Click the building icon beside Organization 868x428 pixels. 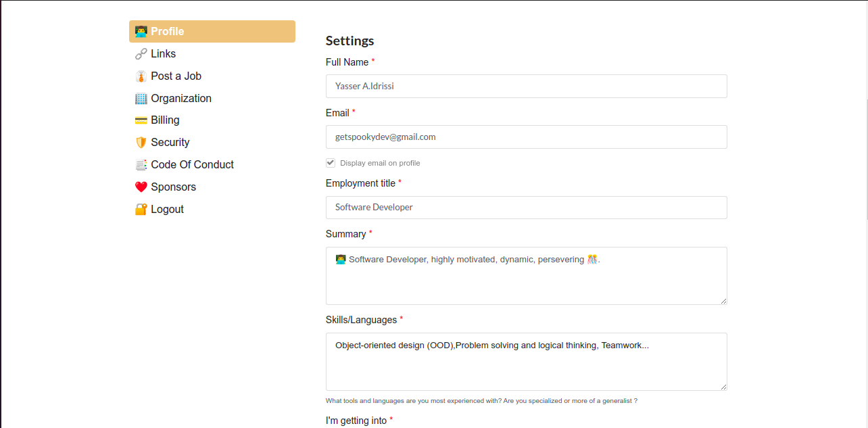tap(141, 98)
